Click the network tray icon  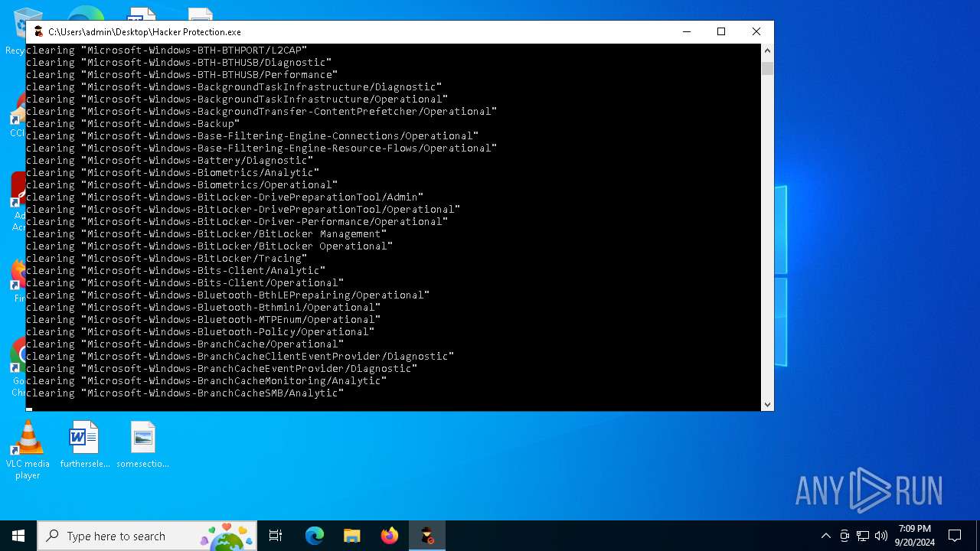(863, 536)
